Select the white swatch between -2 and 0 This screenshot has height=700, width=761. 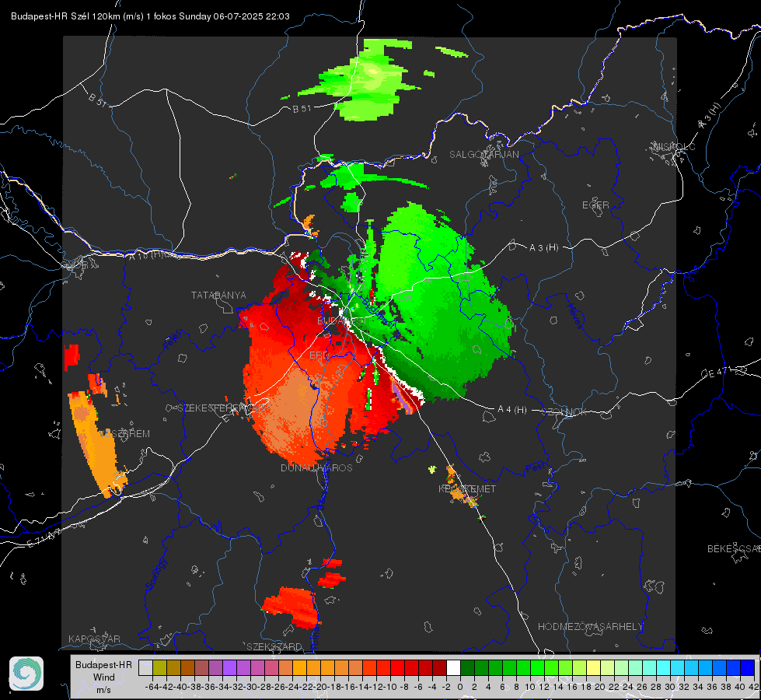(x=453, y=668)
